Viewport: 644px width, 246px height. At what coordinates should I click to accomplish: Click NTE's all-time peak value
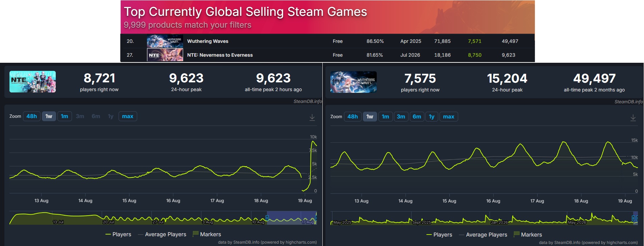pyautogui.click(x=273, y=78)
